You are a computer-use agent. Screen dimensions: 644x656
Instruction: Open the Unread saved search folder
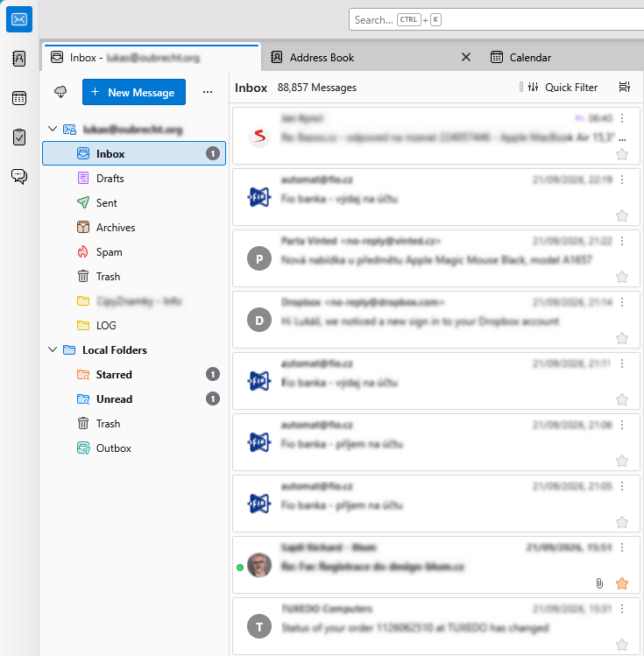[134, 399]
